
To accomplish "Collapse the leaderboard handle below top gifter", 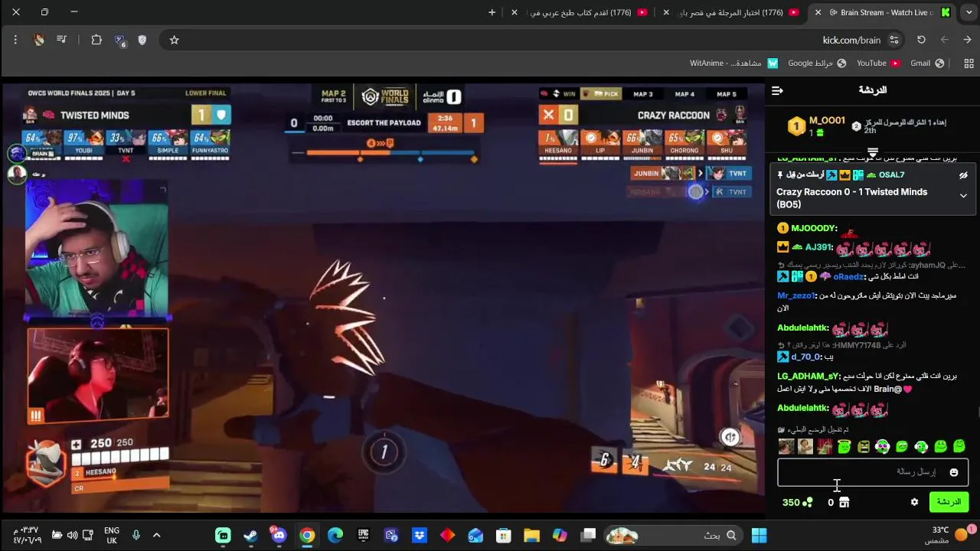I will pos(873,152).
